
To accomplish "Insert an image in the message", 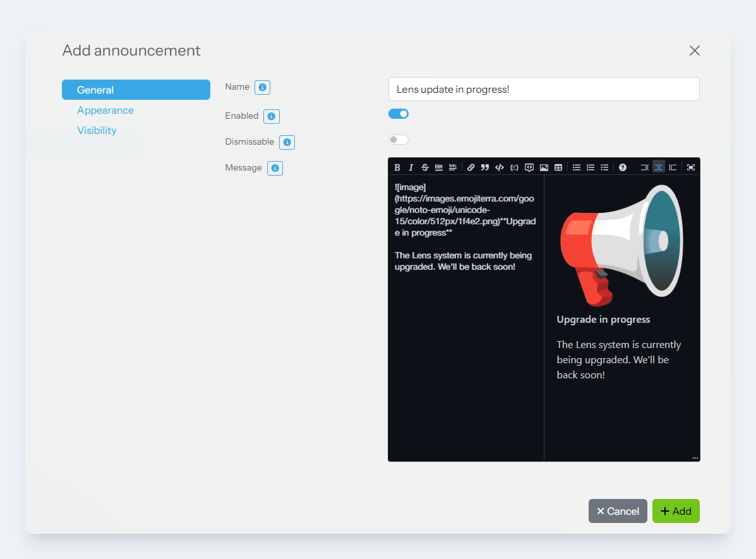I will point(544,167).
